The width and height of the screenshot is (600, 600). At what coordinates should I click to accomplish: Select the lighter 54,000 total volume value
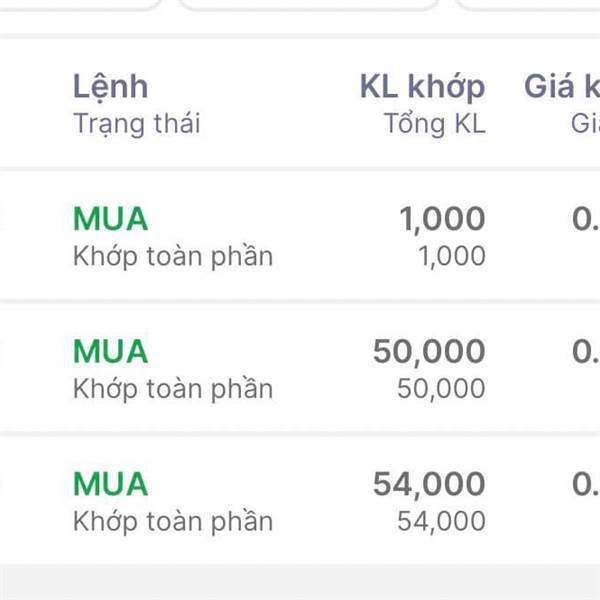click(441, 521)
